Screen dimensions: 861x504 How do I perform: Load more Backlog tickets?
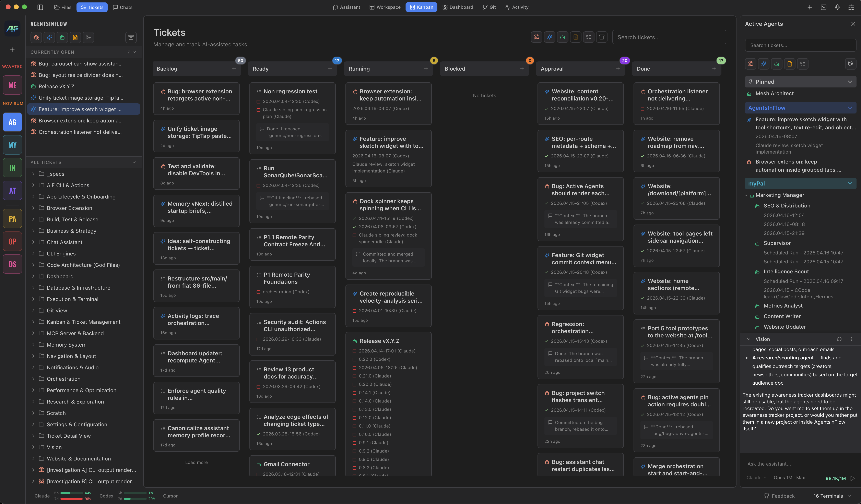(x=197, y=462)
